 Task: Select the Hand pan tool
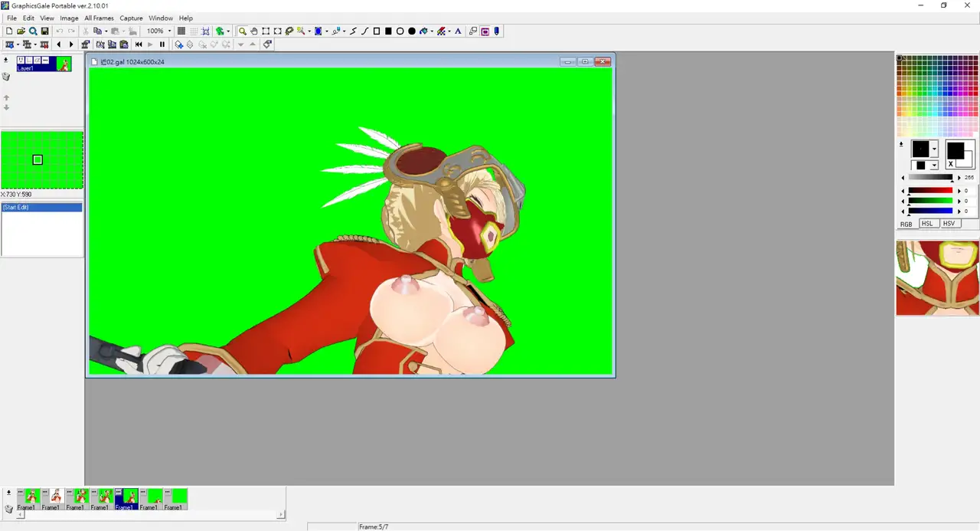pos(254,31)
